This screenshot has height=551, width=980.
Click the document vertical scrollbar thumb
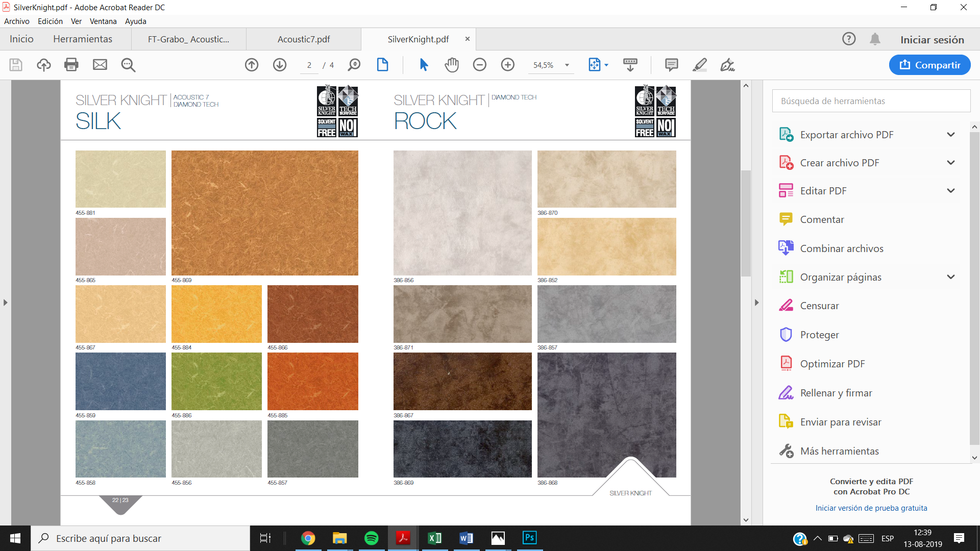746,223
